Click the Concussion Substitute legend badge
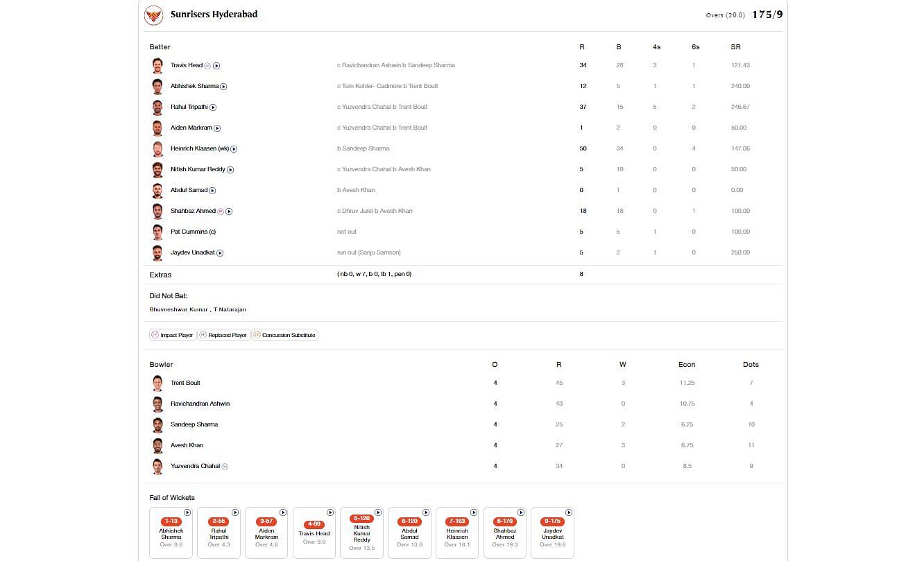This screenshot has height=561, width=924. pos(284,335)
